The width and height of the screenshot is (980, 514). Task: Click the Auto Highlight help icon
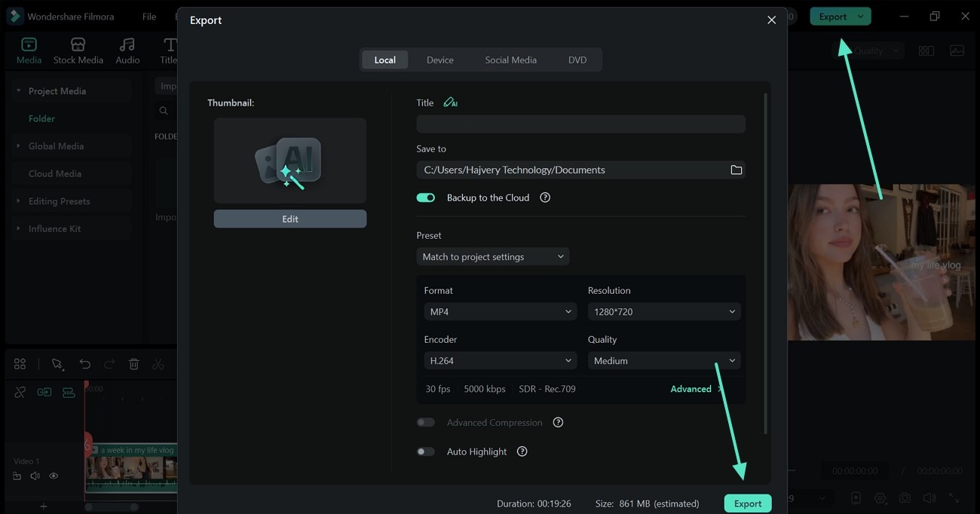522,451
